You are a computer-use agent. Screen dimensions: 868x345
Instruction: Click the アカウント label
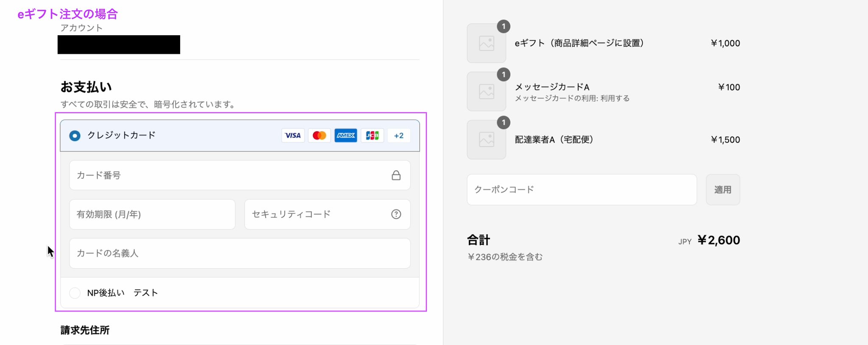tap(81, 28)
